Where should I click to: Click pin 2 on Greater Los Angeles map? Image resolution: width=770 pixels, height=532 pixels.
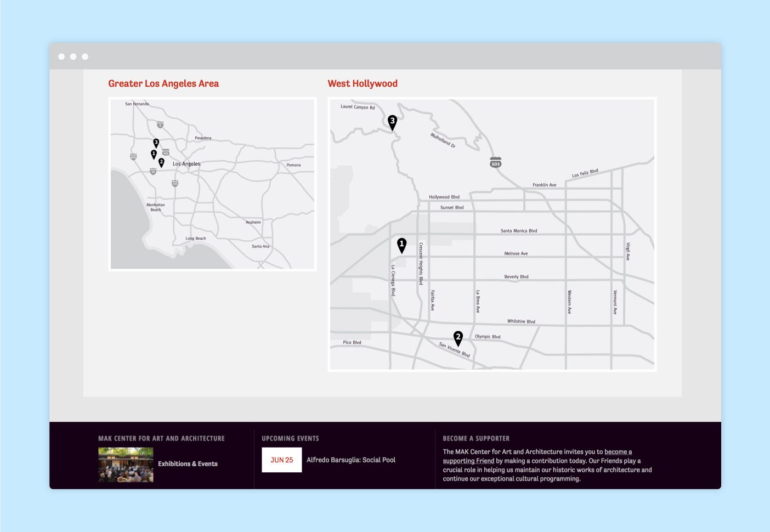coord(161,163)
